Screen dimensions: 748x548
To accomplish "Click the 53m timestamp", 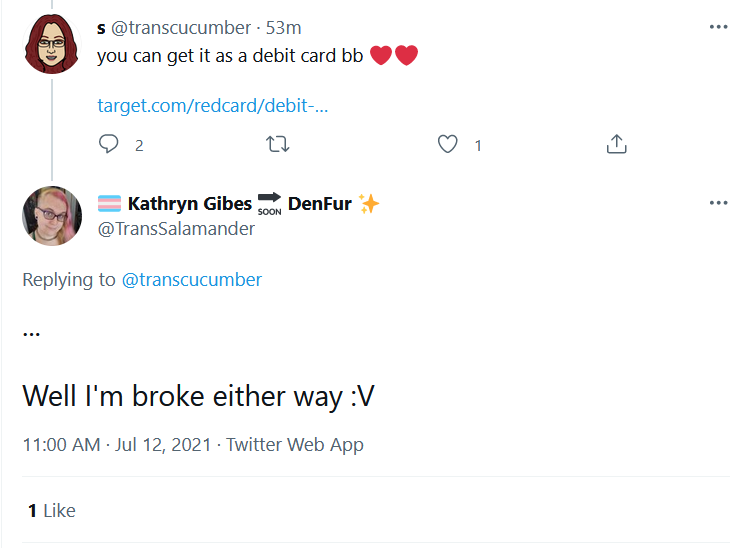I will point(283,28).
